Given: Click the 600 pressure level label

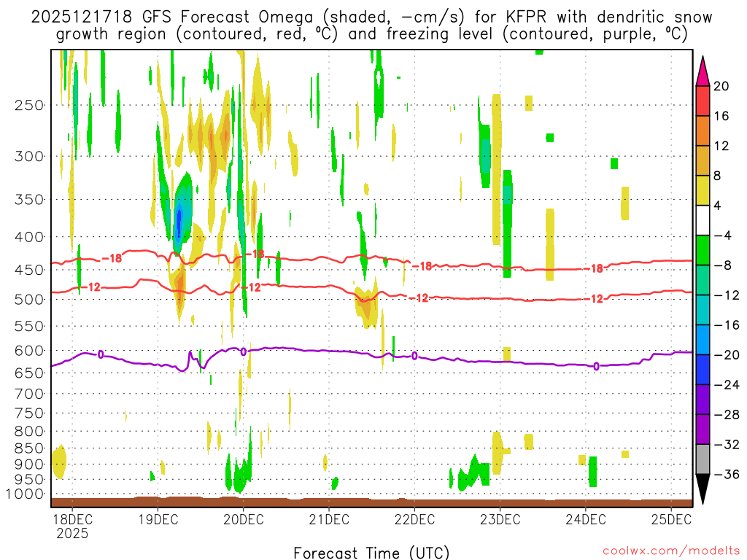Looking at the screenshot, I should tap(29, 351).
